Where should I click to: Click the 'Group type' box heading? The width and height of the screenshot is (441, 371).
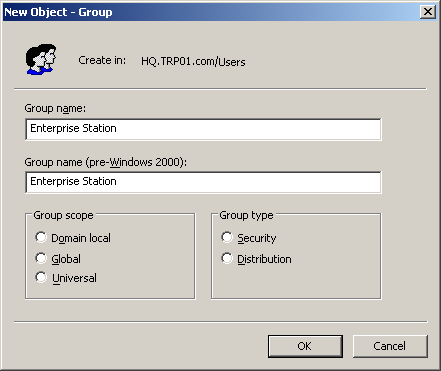pos(246,216)
